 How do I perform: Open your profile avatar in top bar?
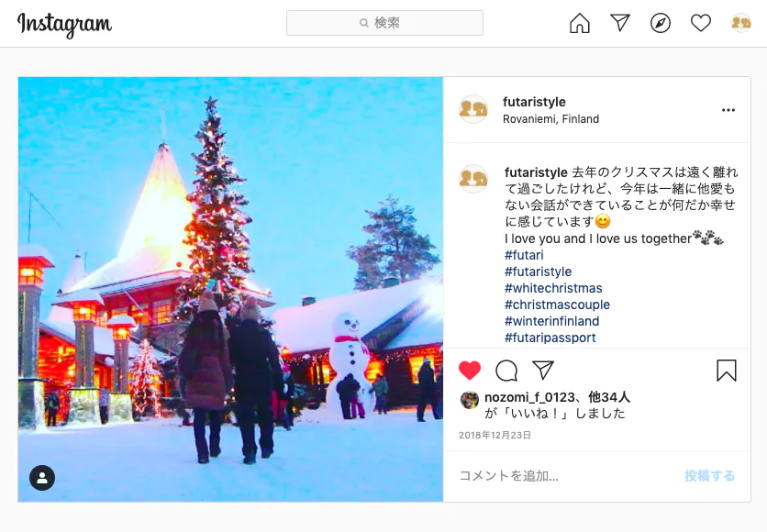pos(740,23)
